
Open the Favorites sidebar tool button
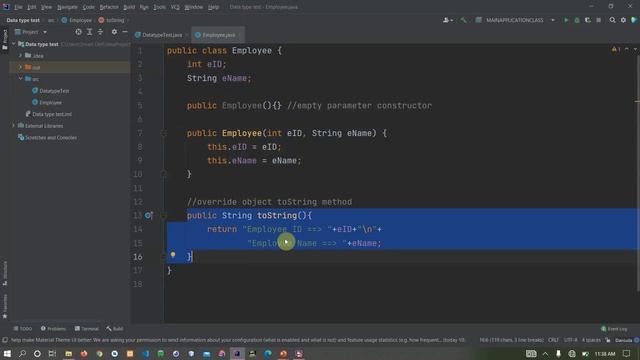pyautogui.click(x=5, y=306)
